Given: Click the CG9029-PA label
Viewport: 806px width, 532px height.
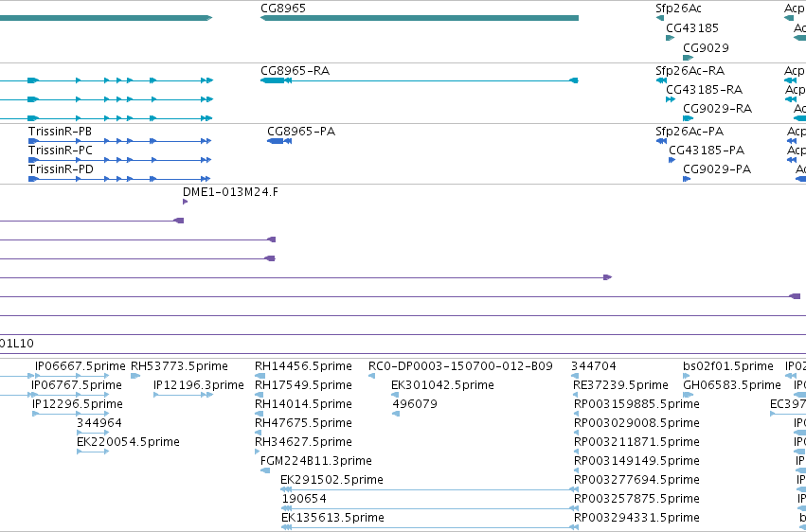Looking at the screenshot, I should point(717,168).
